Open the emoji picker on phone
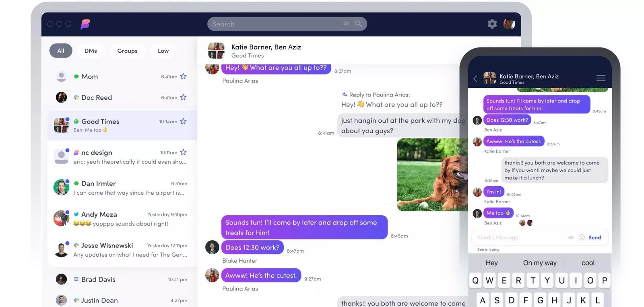 (582, 237)
